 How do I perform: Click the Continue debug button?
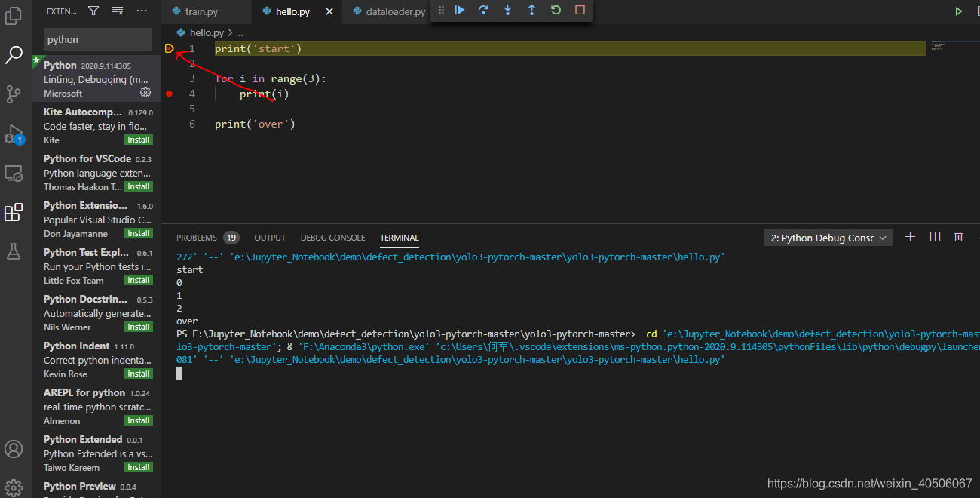click(x=460, y=10)
